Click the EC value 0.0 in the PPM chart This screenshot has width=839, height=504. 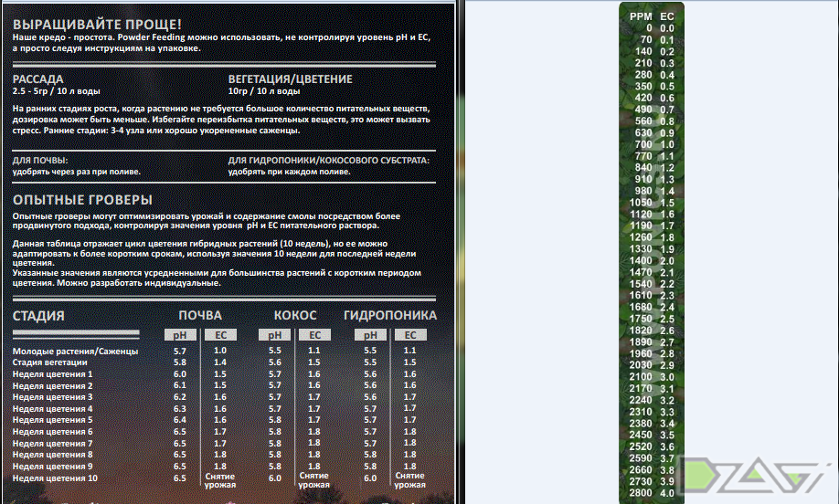tap(666, 28)
